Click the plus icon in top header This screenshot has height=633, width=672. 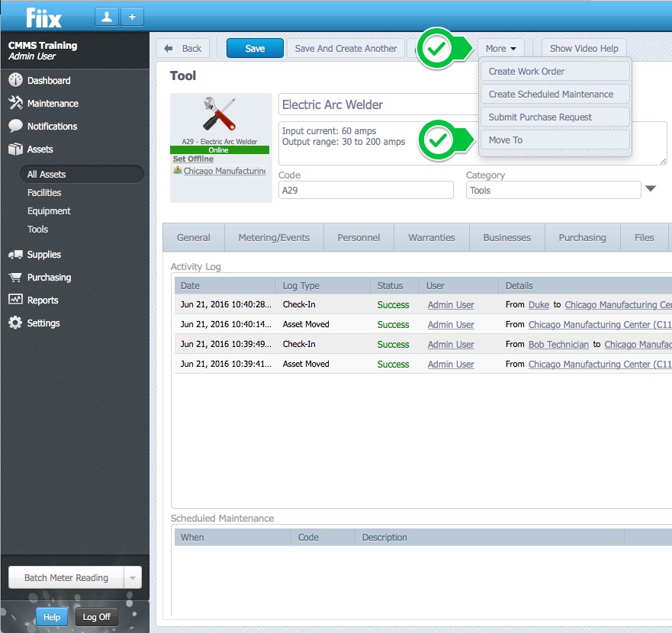(x=131, y=17)
